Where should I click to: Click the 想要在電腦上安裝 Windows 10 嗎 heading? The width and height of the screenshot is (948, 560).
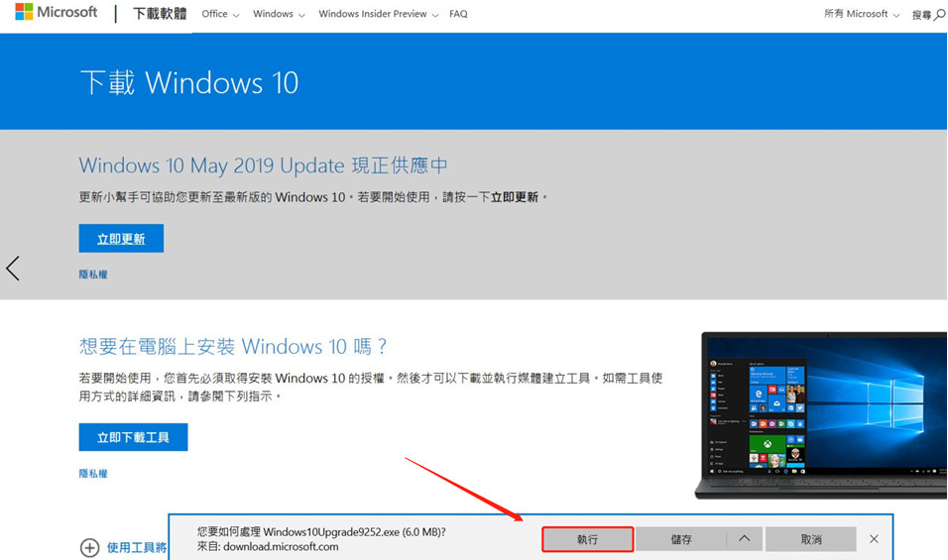[x=233, y=346]
